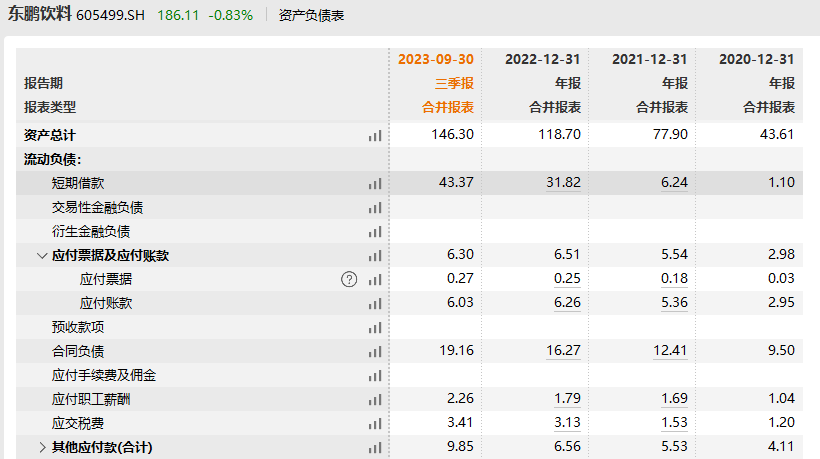Open chart icon for 合同负债 row
The height and width of the screenshot is (459, 820).
[375, 352]
